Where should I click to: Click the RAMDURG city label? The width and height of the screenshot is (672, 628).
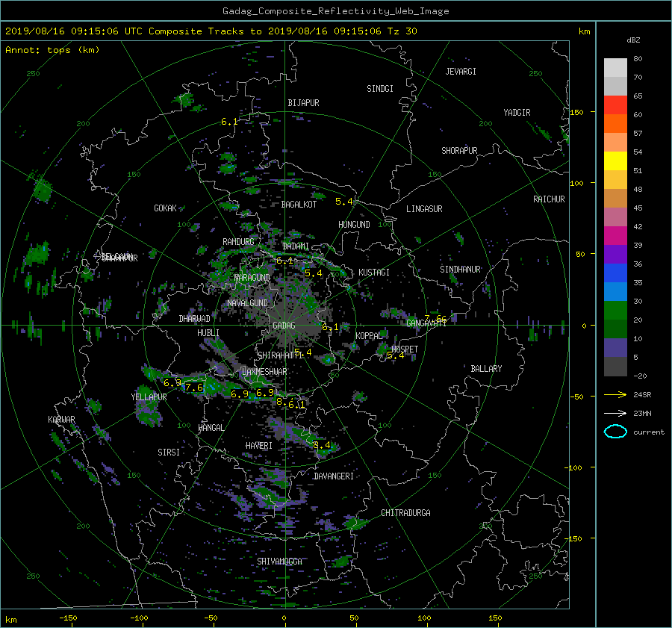click(238, 242)
